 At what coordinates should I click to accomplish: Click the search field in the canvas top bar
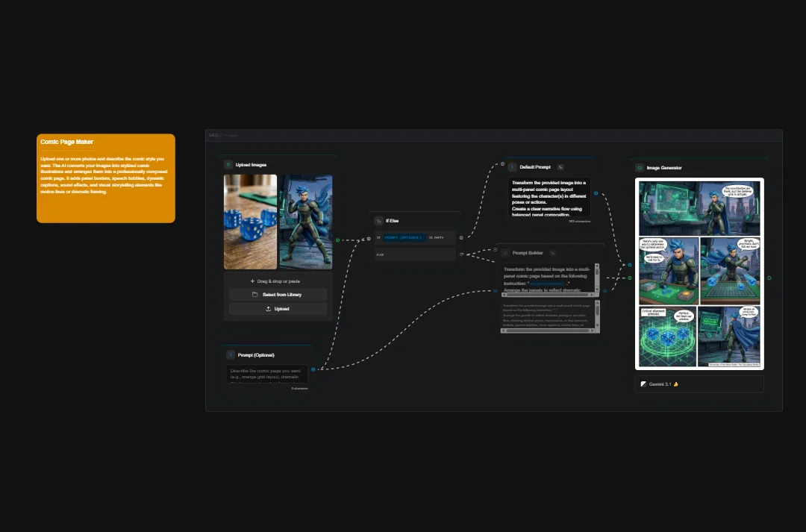[x=231, y=135]
